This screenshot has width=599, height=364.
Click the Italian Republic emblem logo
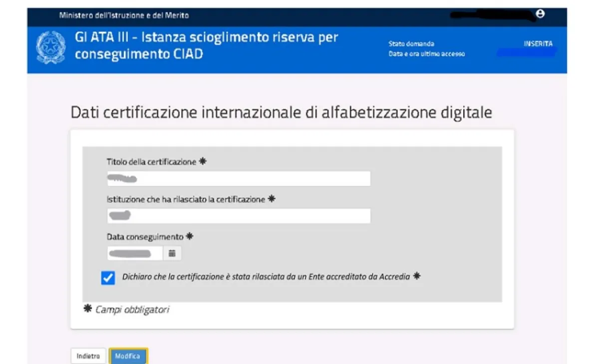point(51,47)
